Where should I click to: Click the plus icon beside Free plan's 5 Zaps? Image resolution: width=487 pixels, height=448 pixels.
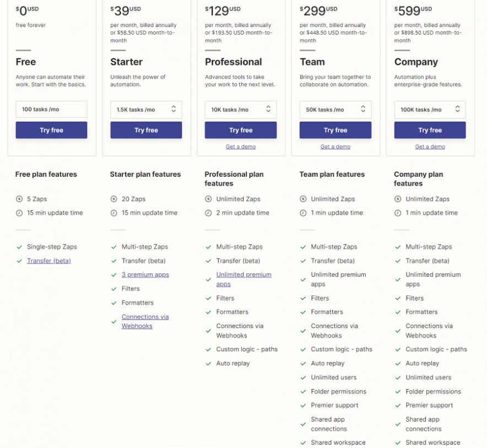pos(19,199)
